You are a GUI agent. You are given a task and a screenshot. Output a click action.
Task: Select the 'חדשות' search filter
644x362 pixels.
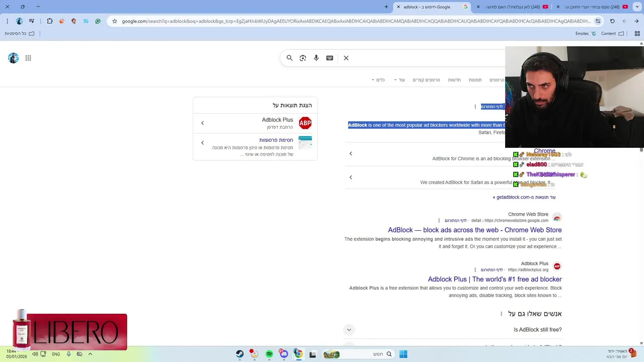[454, 80]
